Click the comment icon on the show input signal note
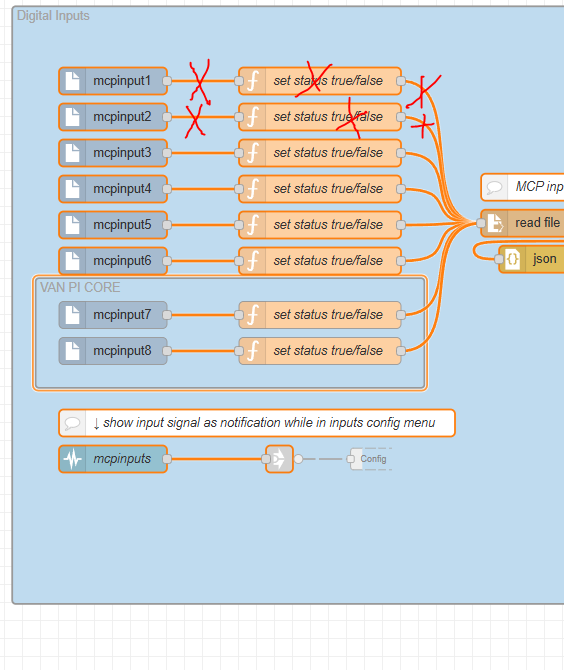Image resolution: width=564 pixels, height=670 pixels. point(72,423)
